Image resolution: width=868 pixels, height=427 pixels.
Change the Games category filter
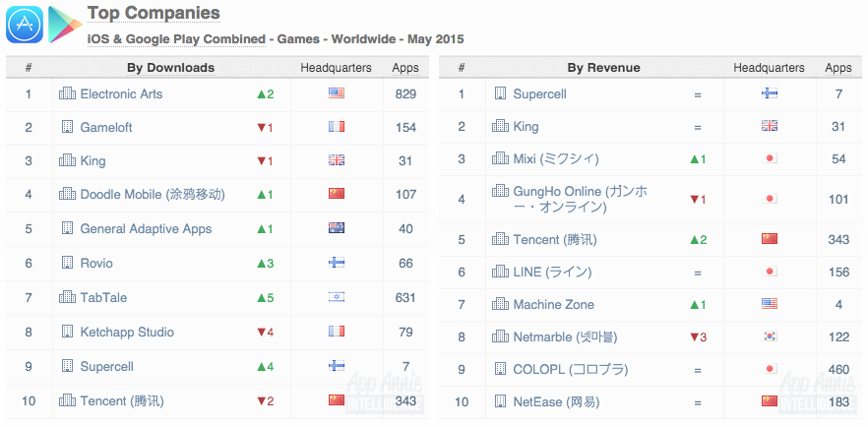(298, 39)
